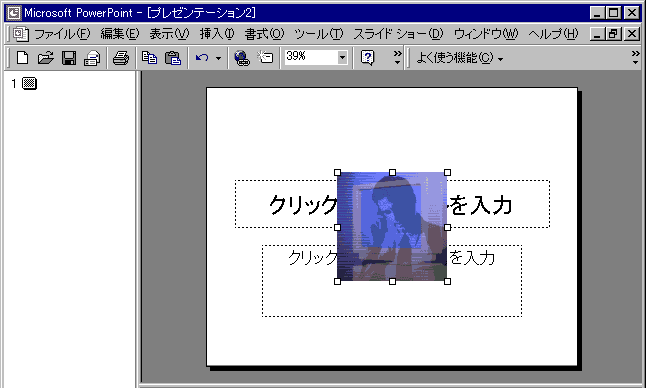Image resolution: width=647 pixels, height=388 pixels.
Task: Select slide 1 icon in outline pane
Action: point(29,83)
